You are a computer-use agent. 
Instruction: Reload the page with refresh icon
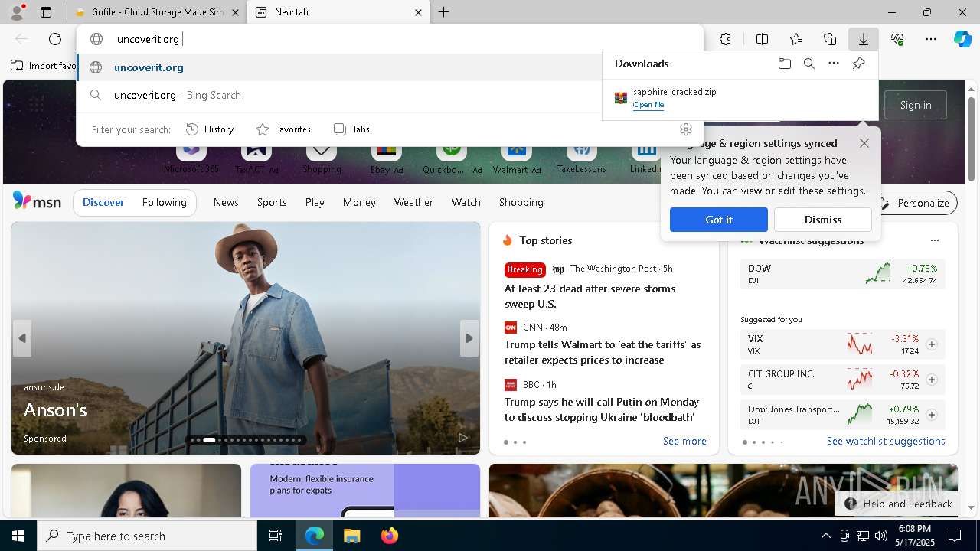coord(55,39)
